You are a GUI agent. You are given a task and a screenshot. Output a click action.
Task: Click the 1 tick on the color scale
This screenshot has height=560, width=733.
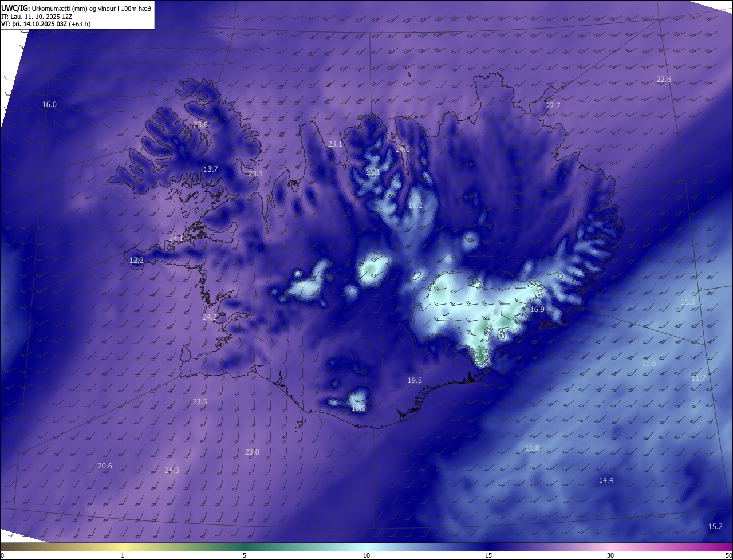coord(123,555)
